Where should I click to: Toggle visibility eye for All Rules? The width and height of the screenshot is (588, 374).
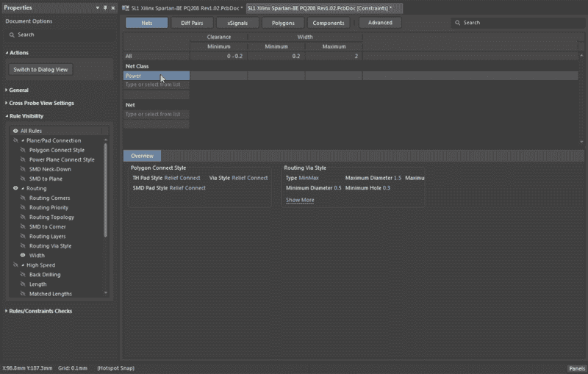click(x=15, y=131)
